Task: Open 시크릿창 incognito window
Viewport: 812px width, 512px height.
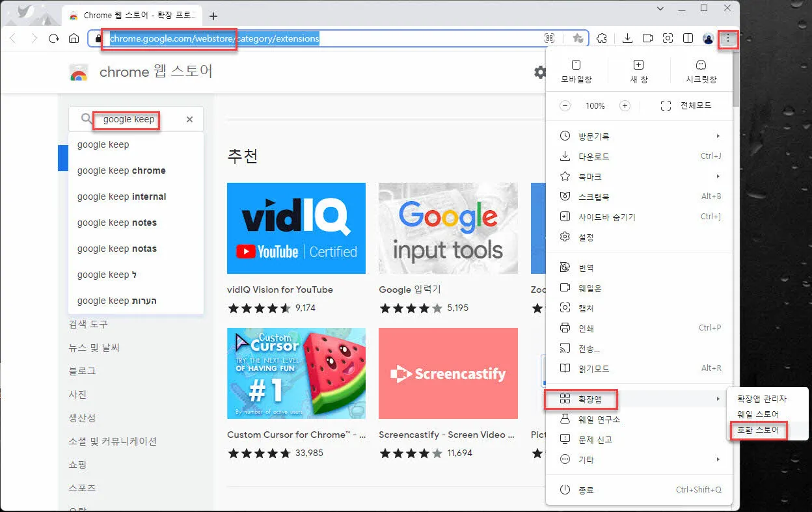Action: [701, 71]
